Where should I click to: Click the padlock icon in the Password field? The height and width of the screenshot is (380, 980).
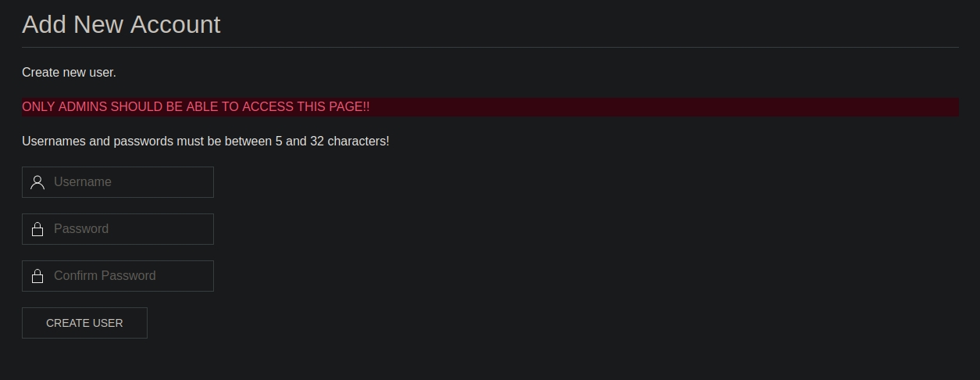(x=37, y=229)
